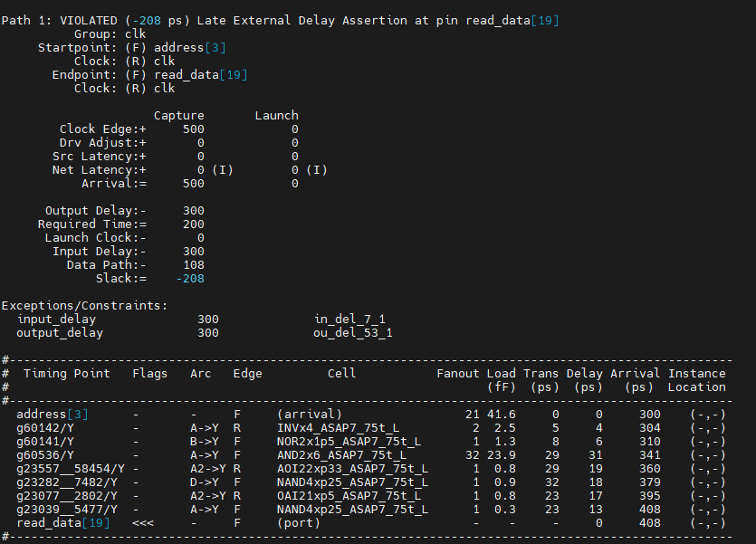The width and height of the screenshot is (756, 544).
Task: Click the endpoint read_data[19] text
Action: pyautogui.click(x=201, y=75)
